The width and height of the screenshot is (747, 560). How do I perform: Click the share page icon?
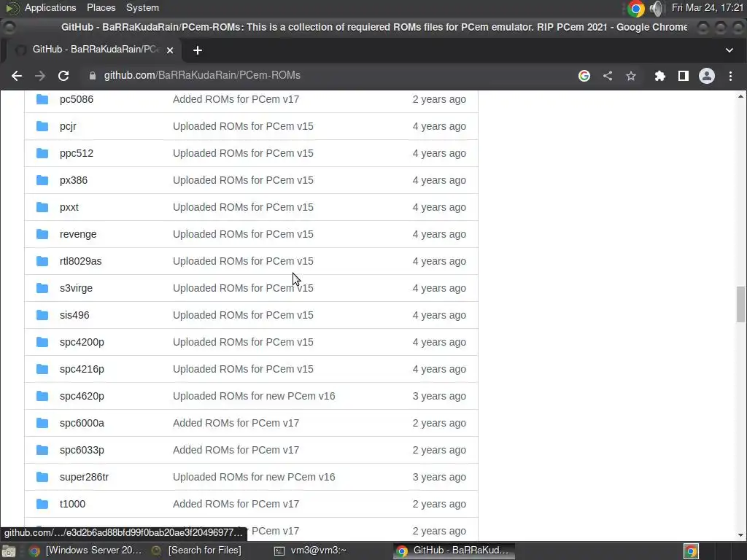608,76
